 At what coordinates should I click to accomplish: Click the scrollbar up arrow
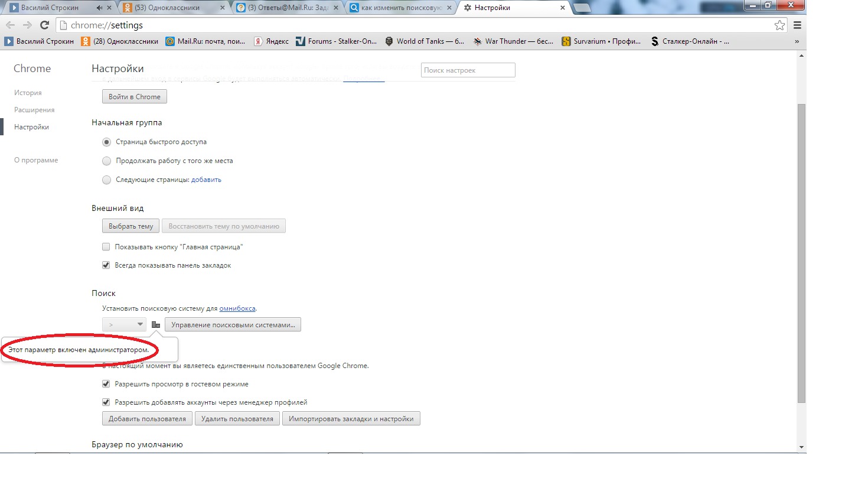[801, 56]
